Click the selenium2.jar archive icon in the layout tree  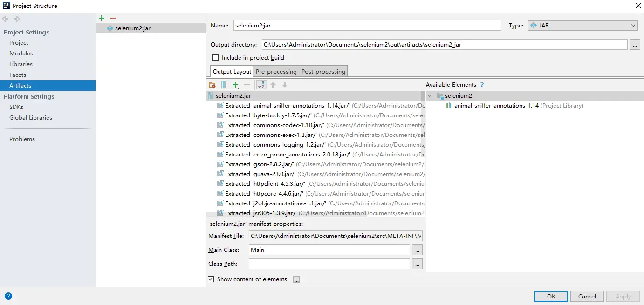pyautogui.click(x=211, y=95)
